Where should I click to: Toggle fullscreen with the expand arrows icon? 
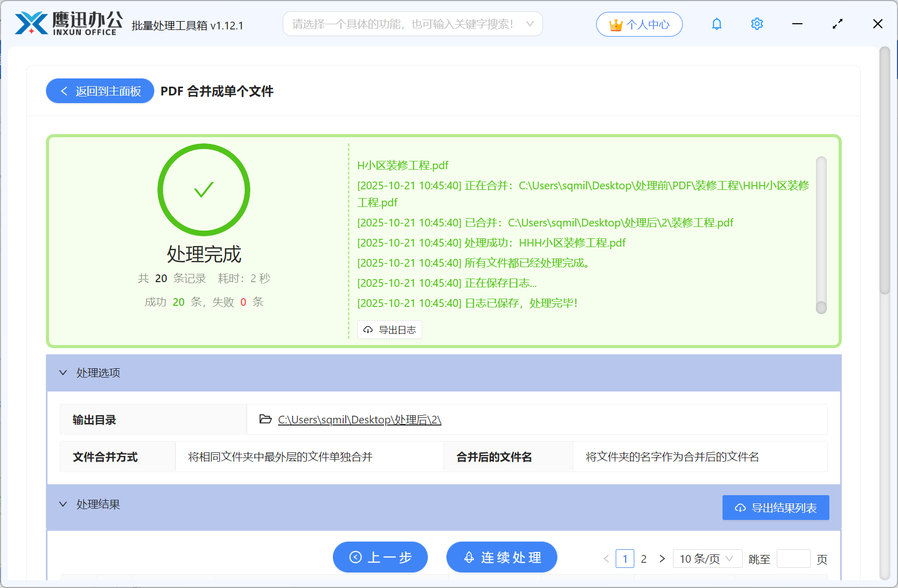[837, 24]
